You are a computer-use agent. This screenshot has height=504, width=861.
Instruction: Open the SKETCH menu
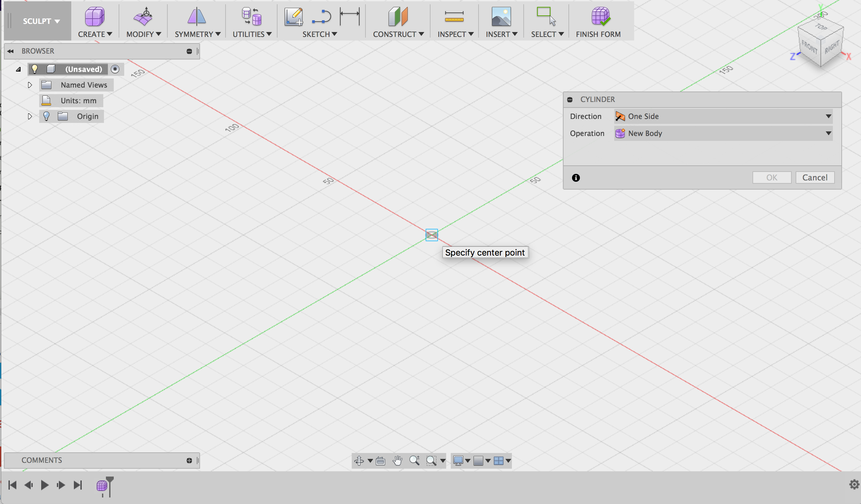pos(319,34)
